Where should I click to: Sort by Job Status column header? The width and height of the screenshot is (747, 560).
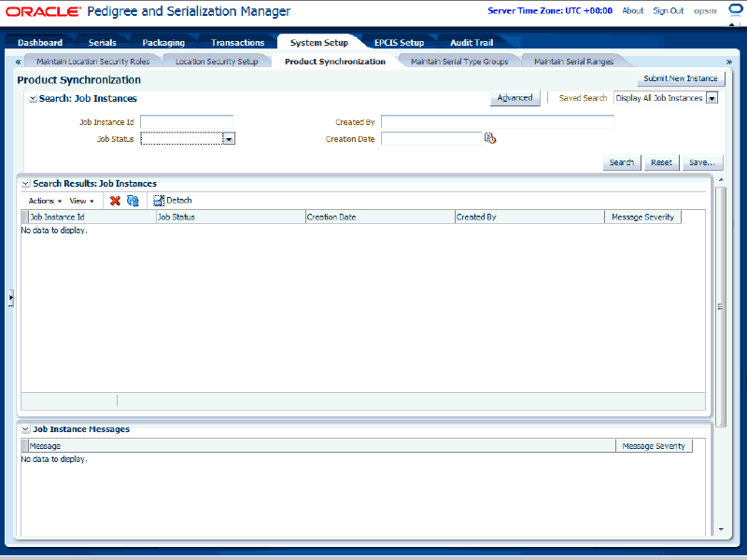[x=231, y=217]
